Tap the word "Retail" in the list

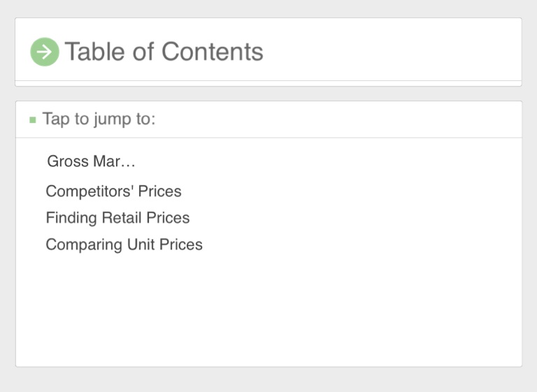pyautogui.click(x=122, y=218)
